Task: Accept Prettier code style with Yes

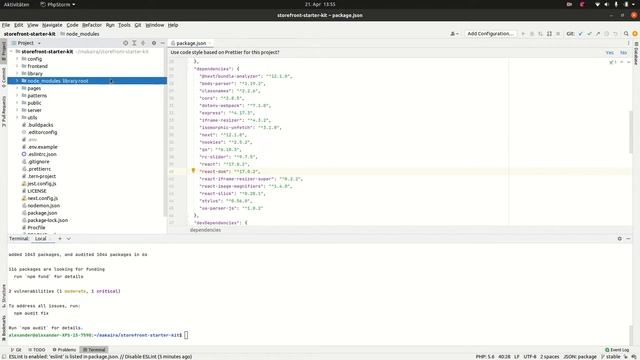Action: 610,53
